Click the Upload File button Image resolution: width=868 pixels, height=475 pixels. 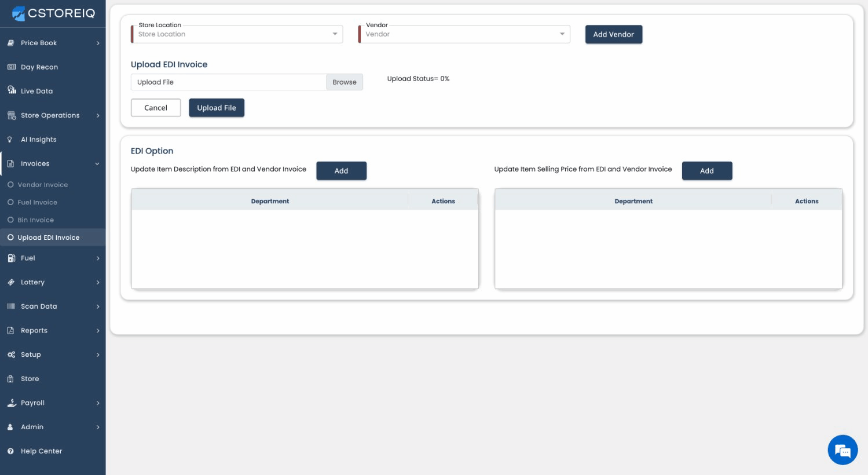217,108
